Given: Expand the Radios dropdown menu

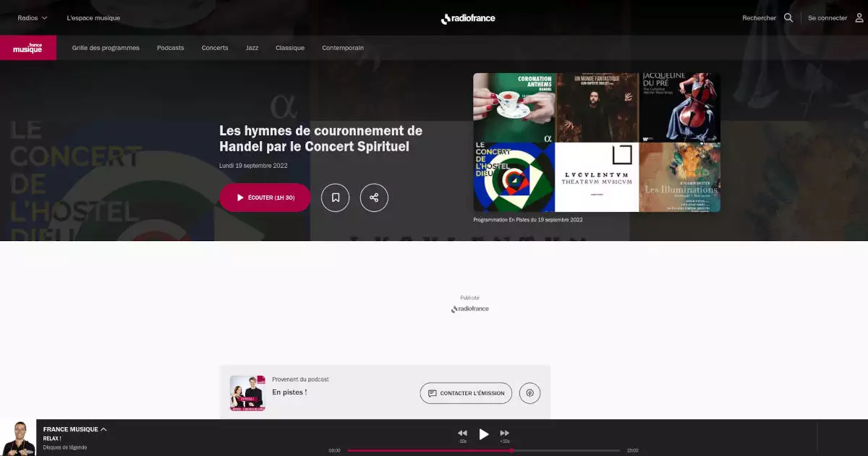Looking at the screenshot, I should pyautogui.click(x=33, y=18).
